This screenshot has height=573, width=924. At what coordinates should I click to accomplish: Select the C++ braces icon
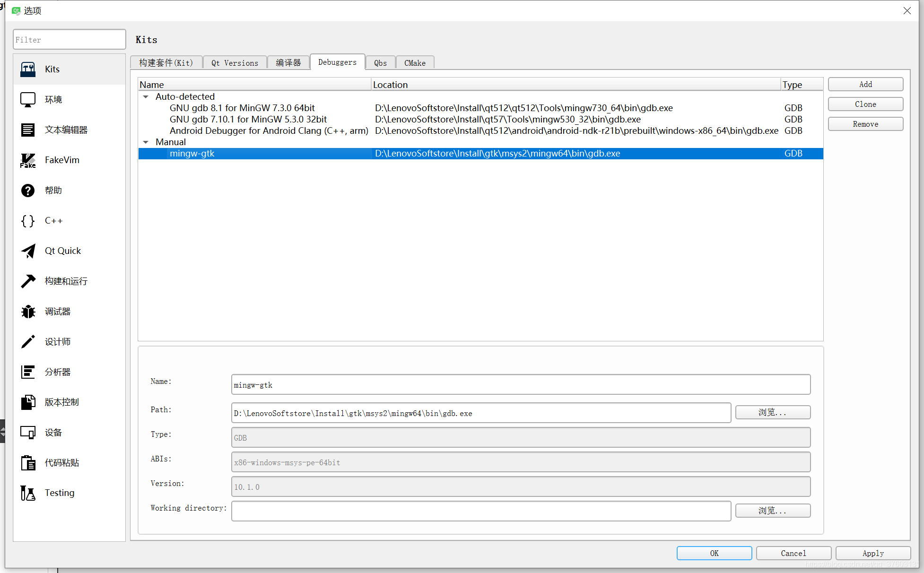pos(28,221)
